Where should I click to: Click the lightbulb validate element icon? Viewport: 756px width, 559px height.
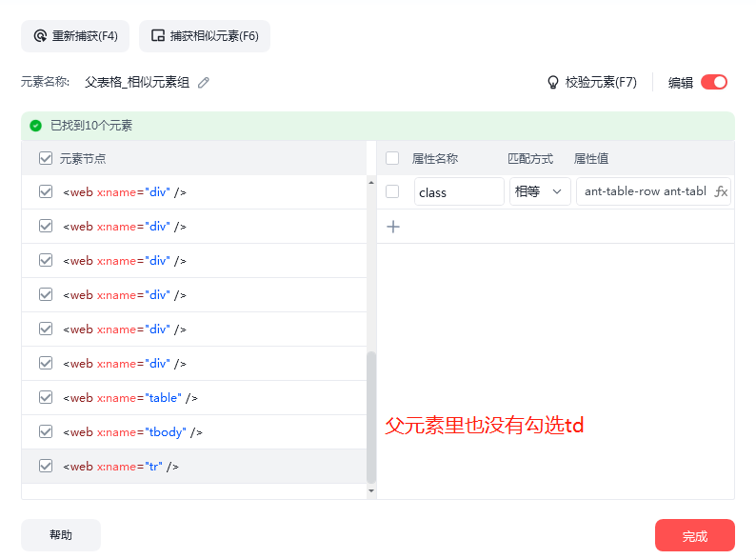[x=552, y=83]
